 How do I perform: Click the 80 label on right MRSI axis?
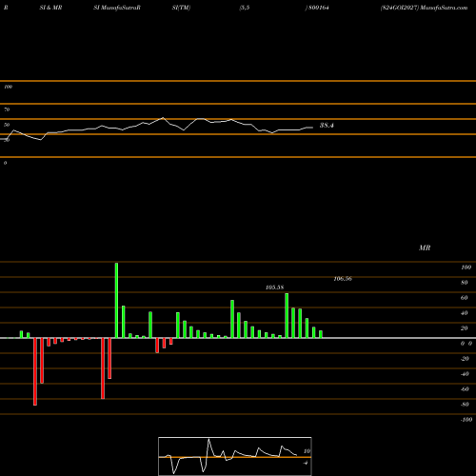465,283
